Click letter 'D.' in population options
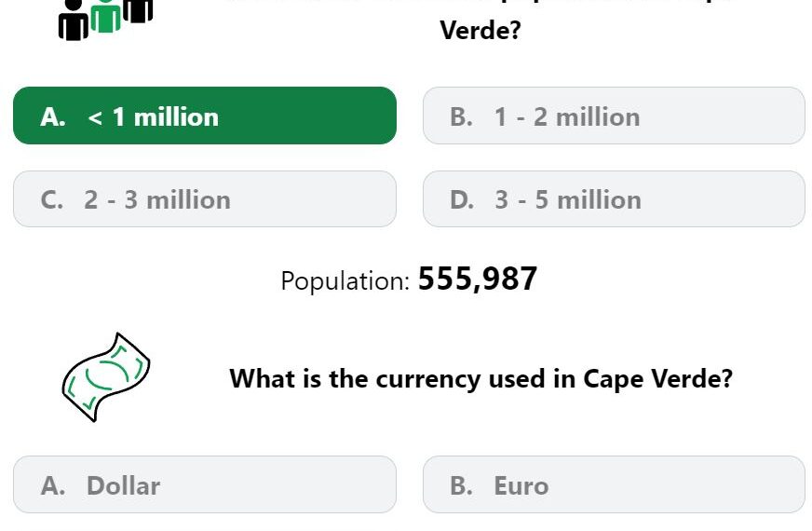This screenshot has height=531, width=812. 462,200
